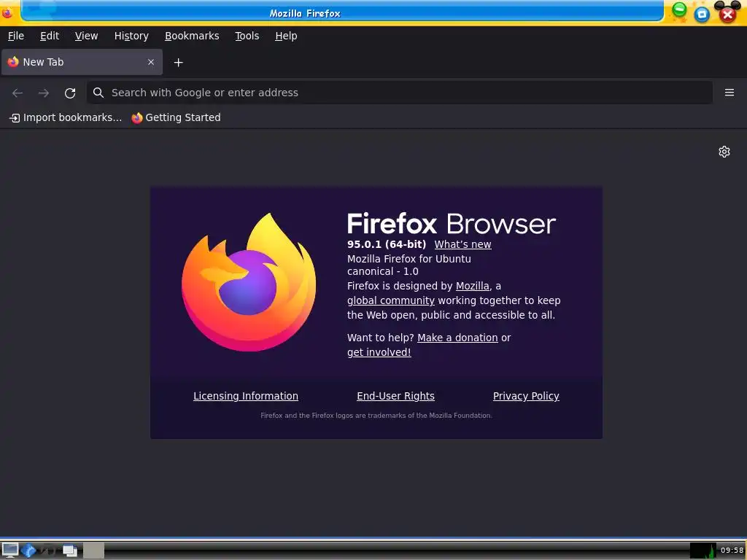
Task: Reload the current page
Action: [x=70, y=93]
